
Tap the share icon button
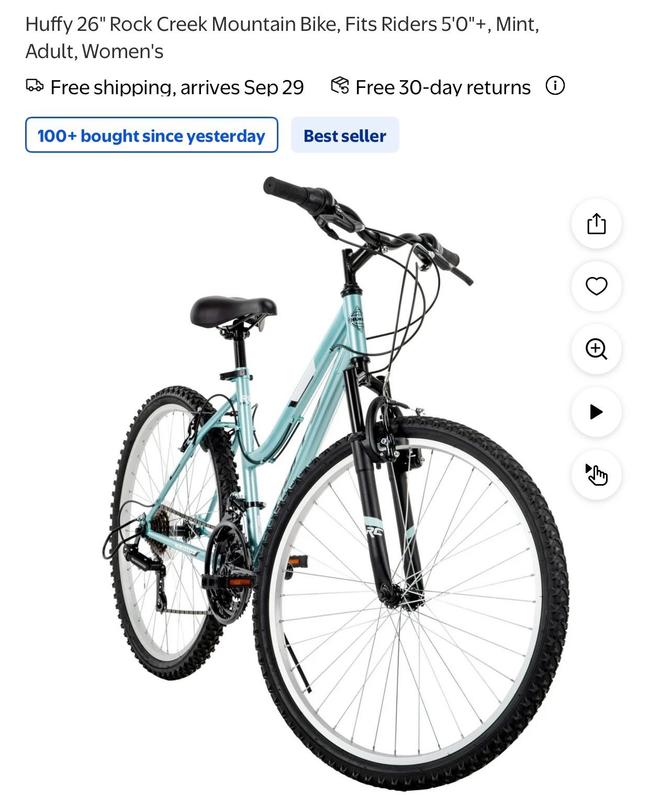pyautogui.click(x=596, y=223)
